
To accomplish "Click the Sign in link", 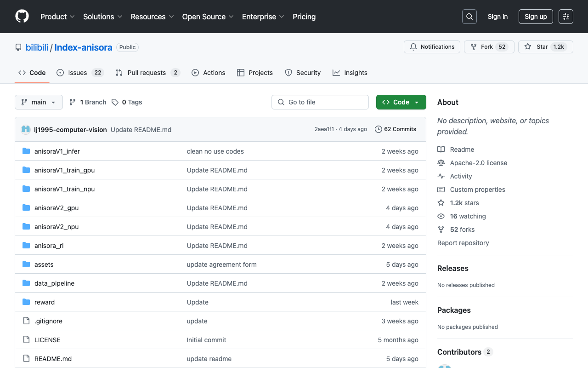I will pyautogui.click(x=498, y=17).
